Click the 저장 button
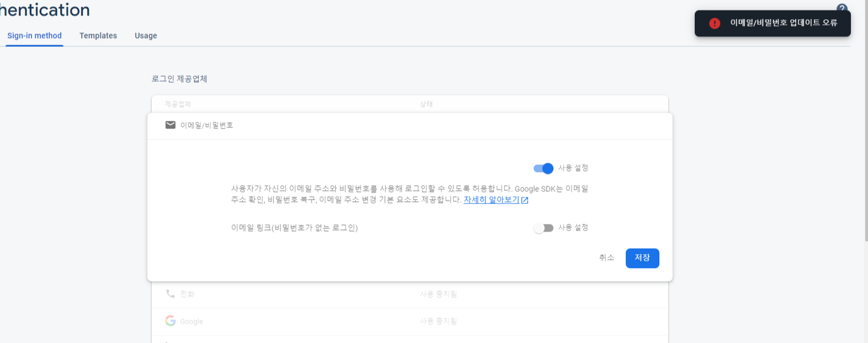Screen dimensions: 868x343 coord(642,258)
